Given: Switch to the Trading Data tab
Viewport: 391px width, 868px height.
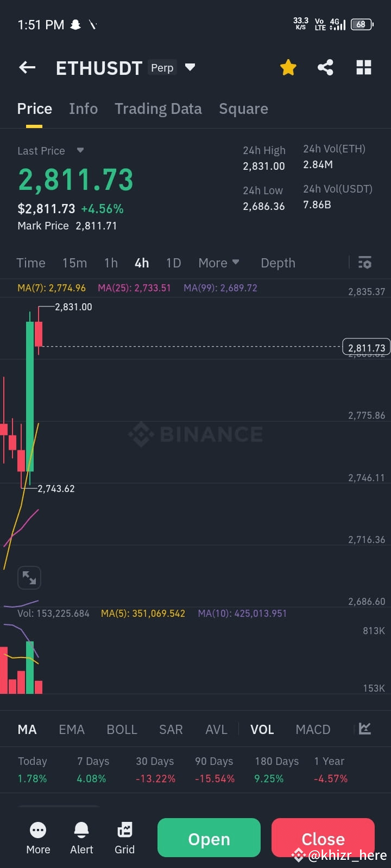Looking at the screenshot, I should click(158, 108).
